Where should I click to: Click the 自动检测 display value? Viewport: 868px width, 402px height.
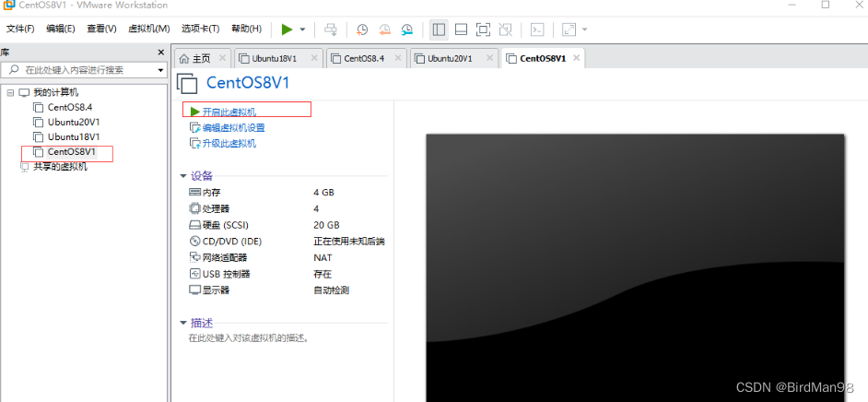[331, 290]
